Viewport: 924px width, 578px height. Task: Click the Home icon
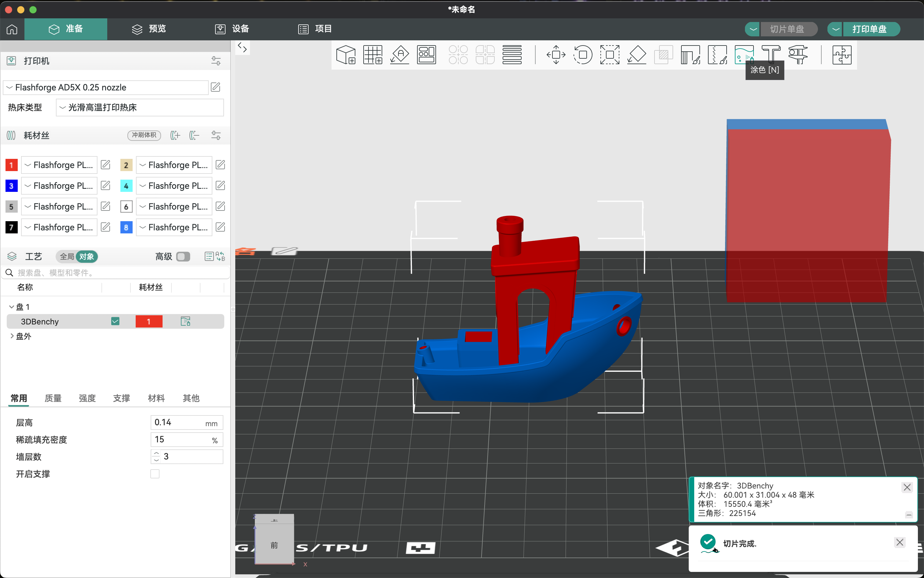coord(12,29)
